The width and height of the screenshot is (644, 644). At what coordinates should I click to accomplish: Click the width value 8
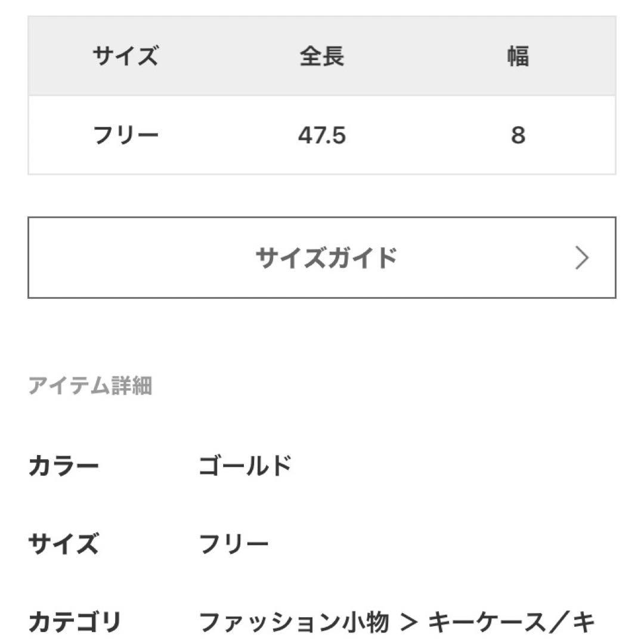[x=518, y=135]
